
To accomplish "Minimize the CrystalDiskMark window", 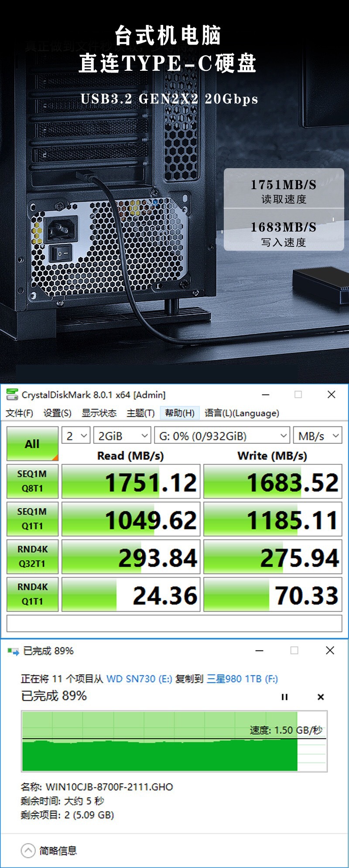I will (265, 394).
